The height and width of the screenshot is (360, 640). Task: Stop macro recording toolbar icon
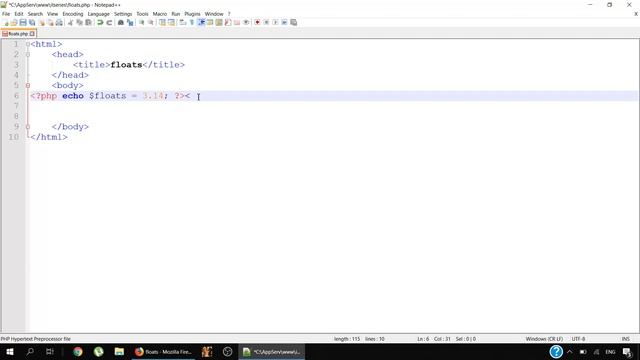(x=266, y=22)
